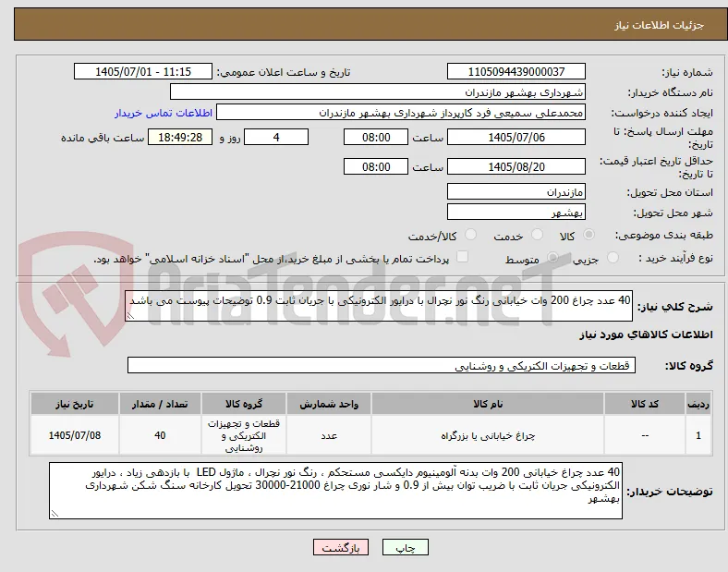
Task: Click the remaining time field 18:49:28
Action: pos(180,138)
